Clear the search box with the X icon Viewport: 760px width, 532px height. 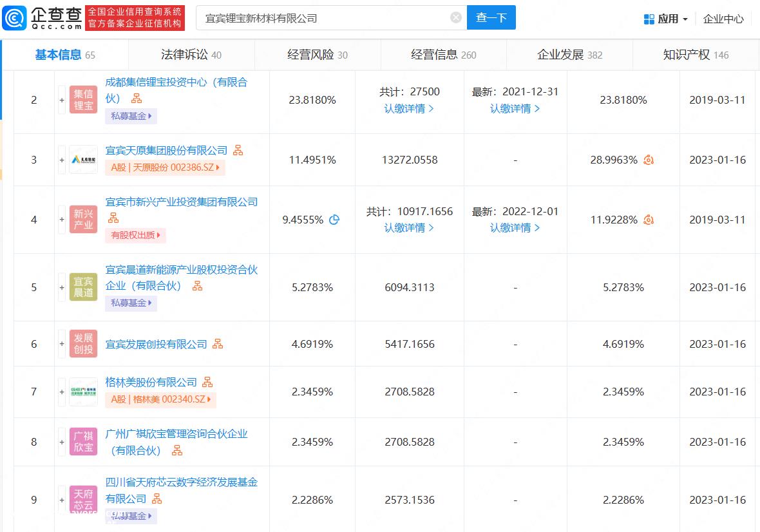pos(455,17)
